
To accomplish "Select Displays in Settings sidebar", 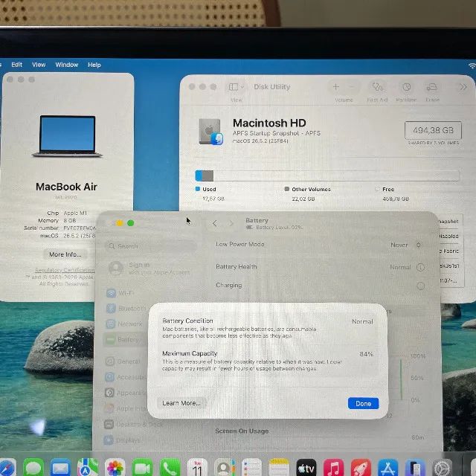I will [x=122, y=440].
